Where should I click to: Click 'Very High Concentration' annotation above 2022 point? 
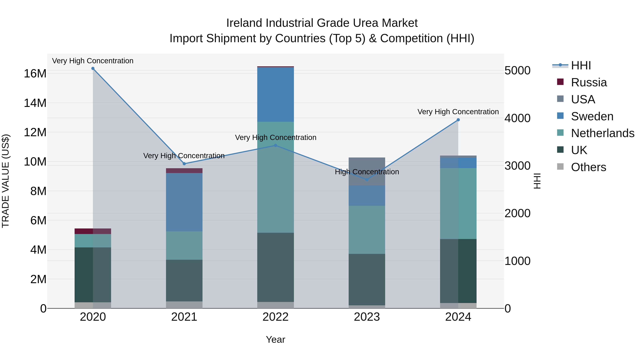coord(276,137)
